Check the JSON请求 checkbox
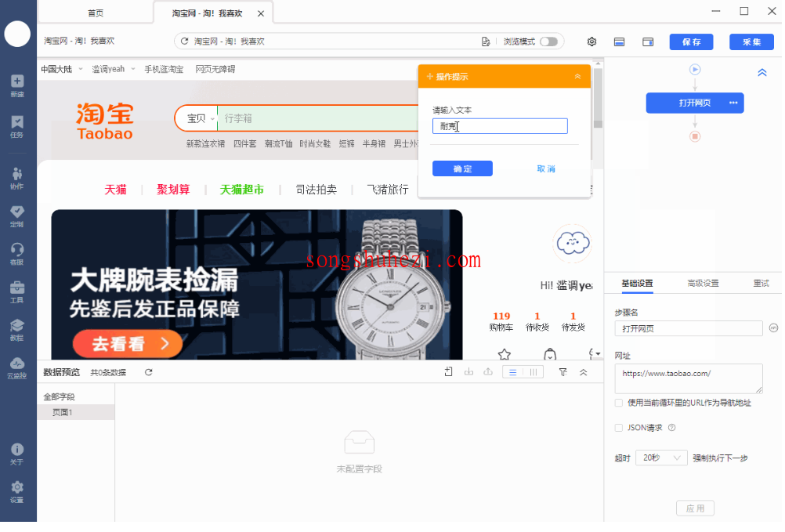Viewport: 785px width, 532px height. tap(619, 427)
